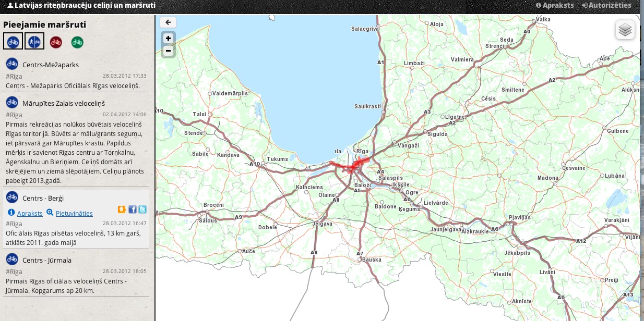
Task: Click the site title Latvijas riteņbraucēju celiņi
Action: (x=81, y=6)
